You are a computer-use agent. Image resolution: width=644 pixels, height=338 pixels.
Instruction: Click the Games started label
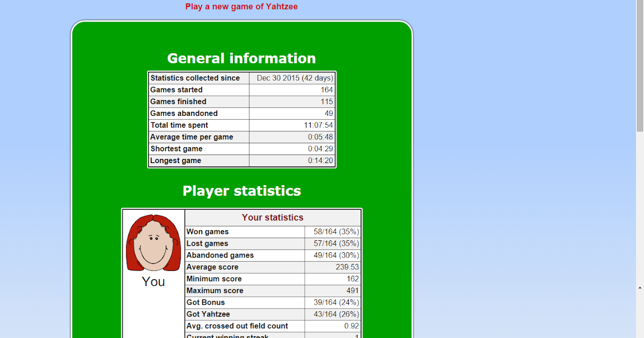[176, 90]
